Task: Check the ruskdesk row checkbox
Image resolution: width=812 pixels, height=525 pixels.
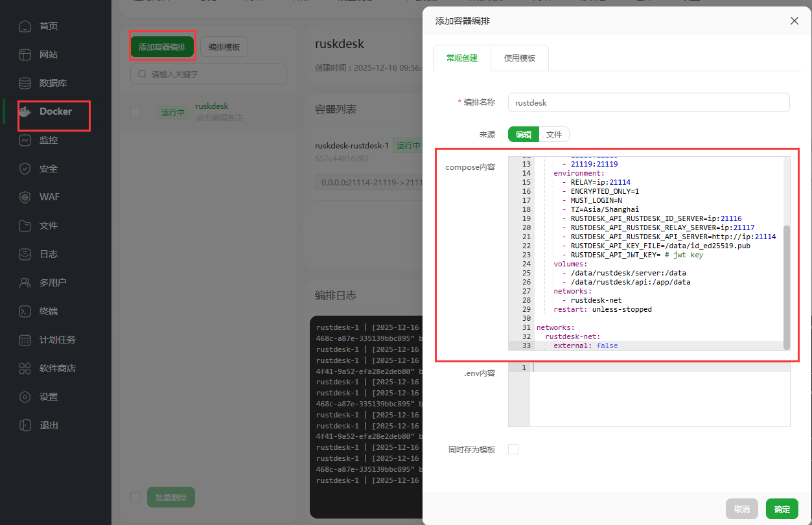Action: [135, 112]
